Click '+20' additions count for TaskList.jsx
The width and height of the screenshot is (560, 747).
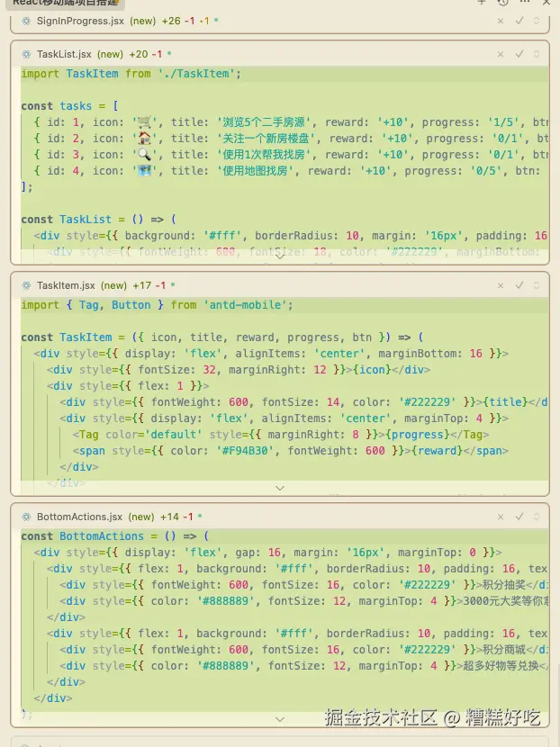pos(139,54)
